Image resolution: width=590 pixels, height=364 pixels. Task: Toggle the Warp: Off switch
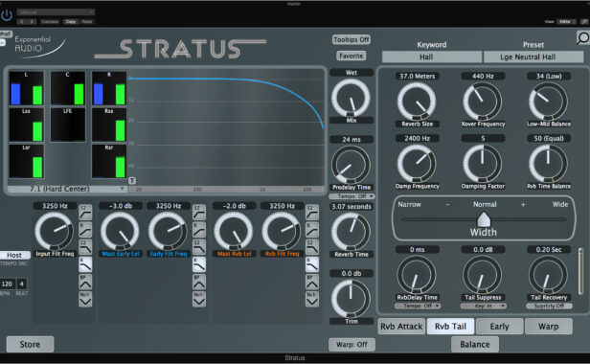pos(352,344)
